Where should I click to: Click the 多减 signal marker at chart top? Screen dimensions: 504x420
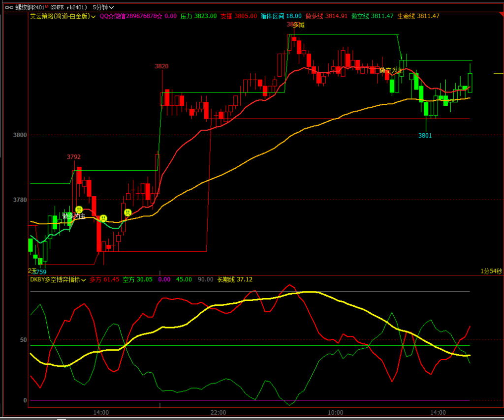point(299,25)
